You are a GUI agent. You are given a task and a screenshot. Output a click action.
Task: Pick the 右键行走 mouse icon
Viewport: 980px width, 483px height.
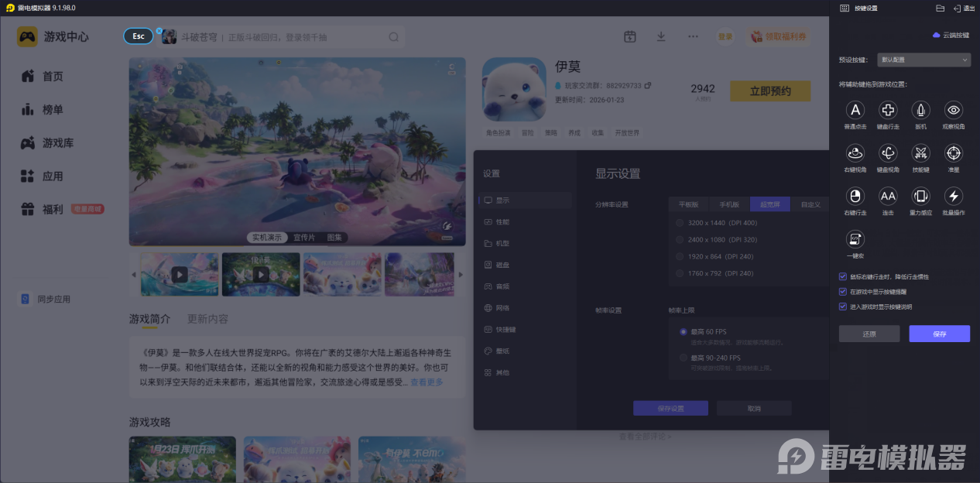855,196
